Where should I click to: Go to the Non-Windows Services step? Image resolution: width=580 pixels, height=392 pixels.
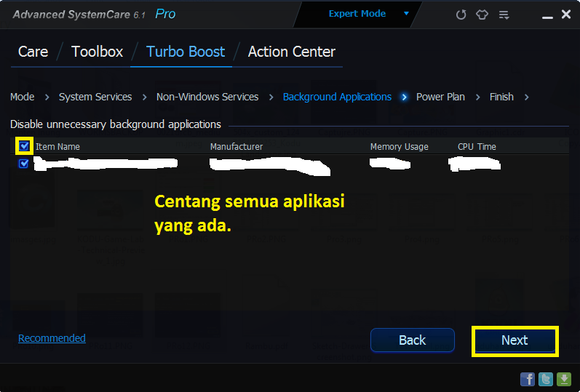pos(207,97)
